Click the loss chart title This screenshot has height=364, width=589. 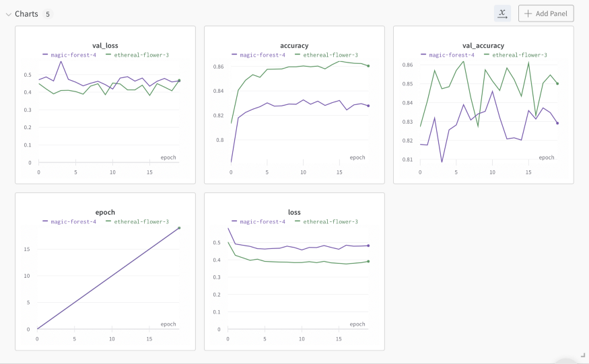click(x=294, y=213)
